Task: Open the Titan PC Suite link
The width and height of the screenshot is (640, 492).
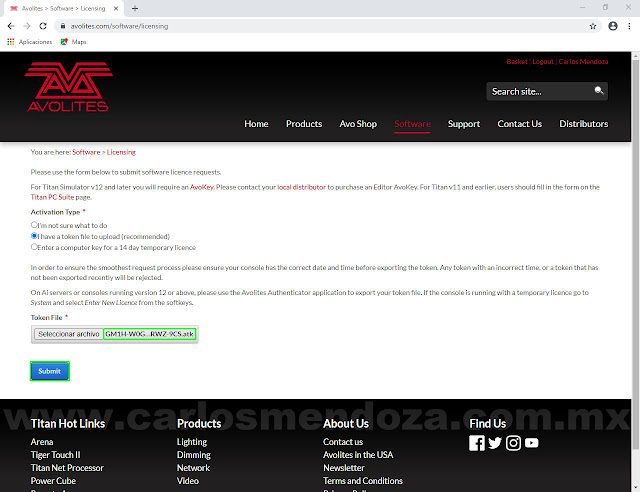Action: click(x=52, y=197)
